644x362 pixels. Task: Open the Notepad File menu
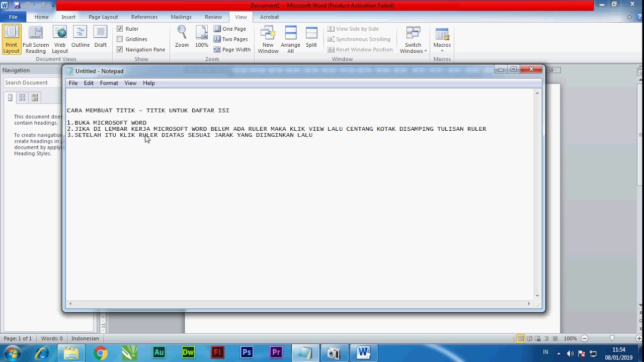coord(73,83)
